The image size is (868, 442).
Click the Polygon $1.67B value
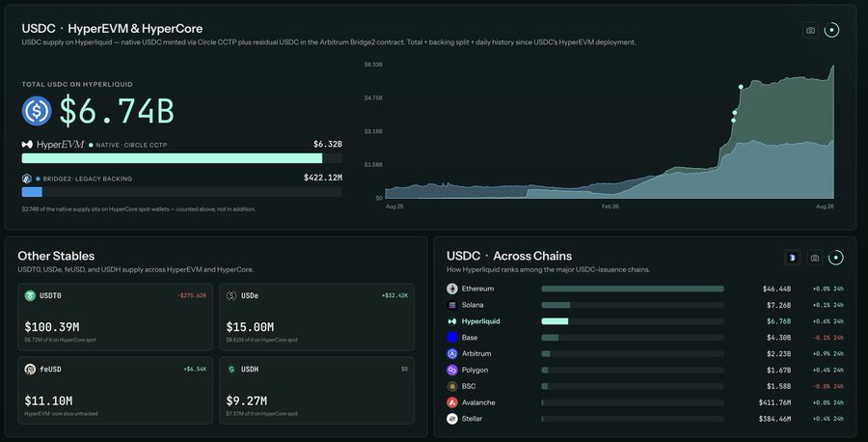click(x=779, y=370)
